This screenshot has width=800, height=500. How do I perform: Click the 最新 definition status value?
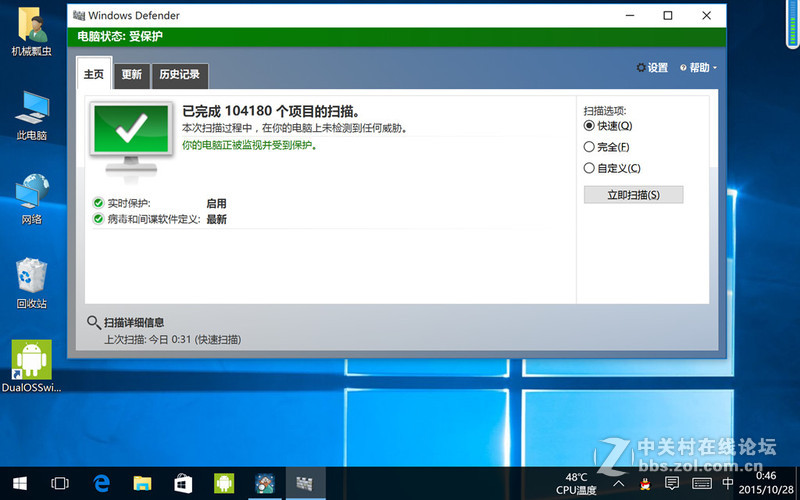216,220
